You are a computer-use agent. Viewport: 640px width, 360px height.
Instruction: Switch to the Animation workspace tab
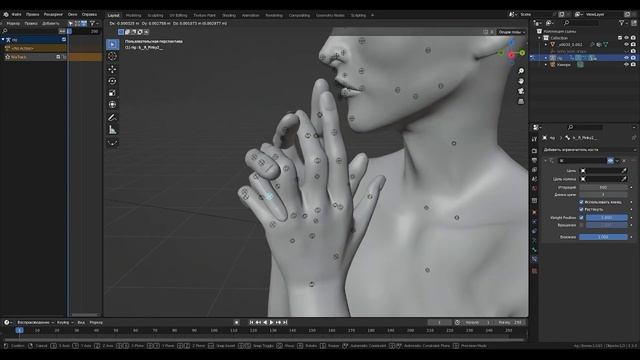[250, 16]
